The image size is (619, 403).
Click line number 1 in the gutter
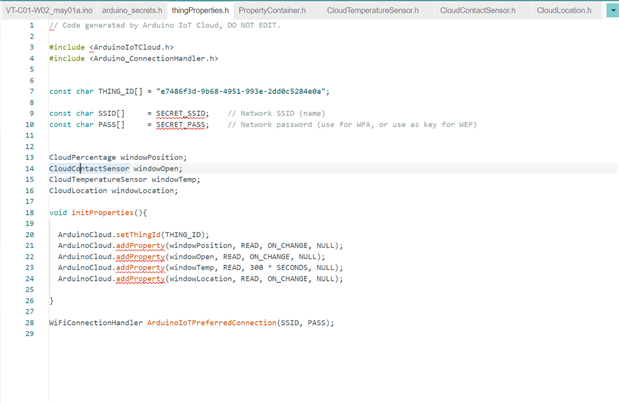point(31,25)
